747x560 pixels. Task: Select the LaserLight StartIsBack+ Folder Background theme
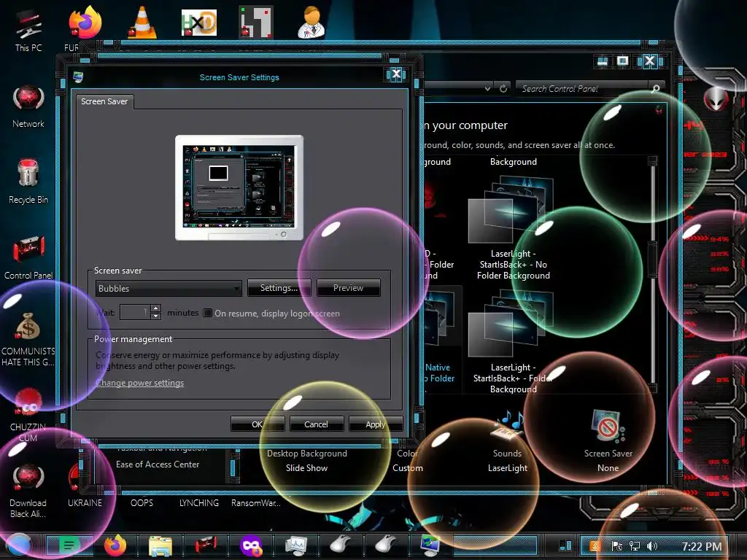point(513,342)
